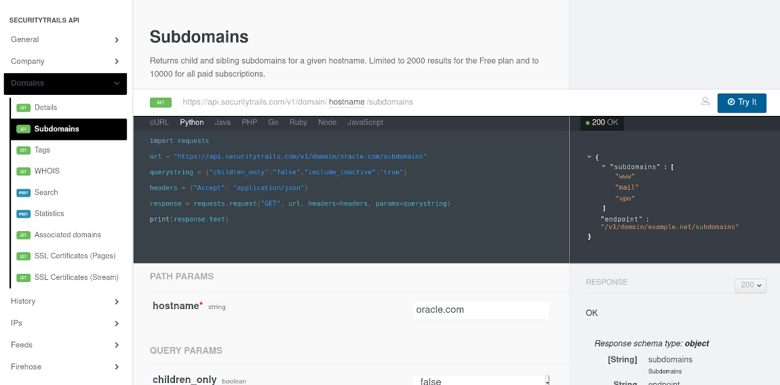
Task: Click the green GET badge before the endpoint URL
Action: coord(161,102)
